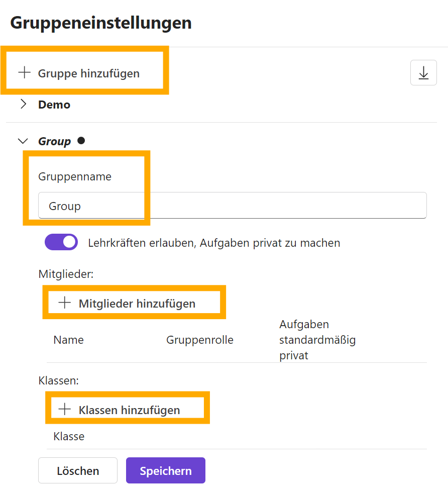Click the plus icon beside Klassen hinzufügen

tap(65, 409)
